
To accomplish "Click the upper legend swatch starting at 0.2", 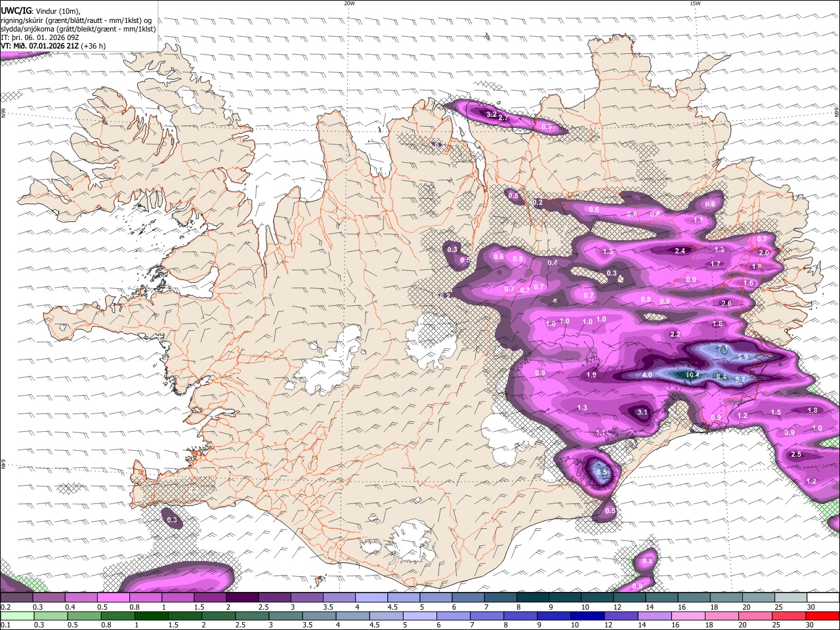I will pos(16,598).
